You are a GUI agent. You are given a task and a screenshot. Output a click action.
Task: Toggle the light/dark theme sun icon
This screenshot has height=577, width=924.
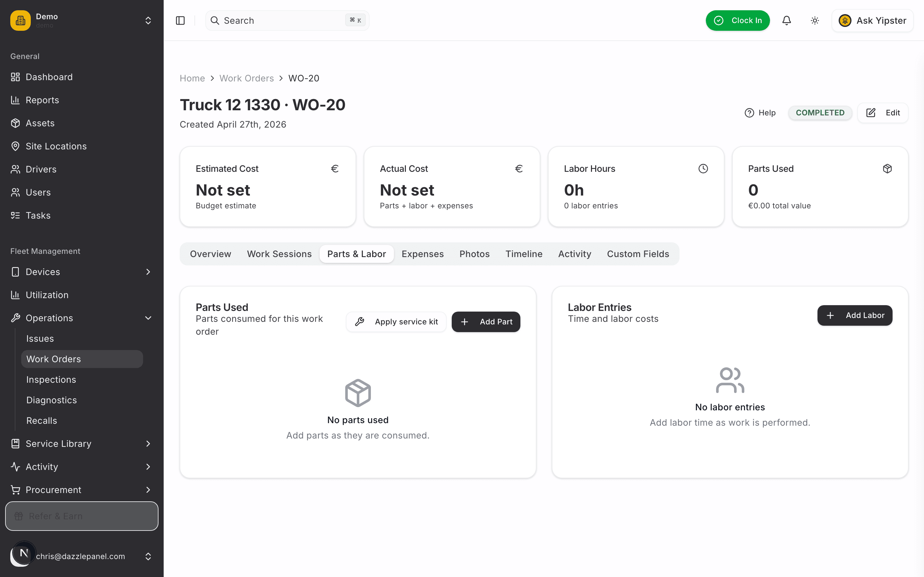815,21
